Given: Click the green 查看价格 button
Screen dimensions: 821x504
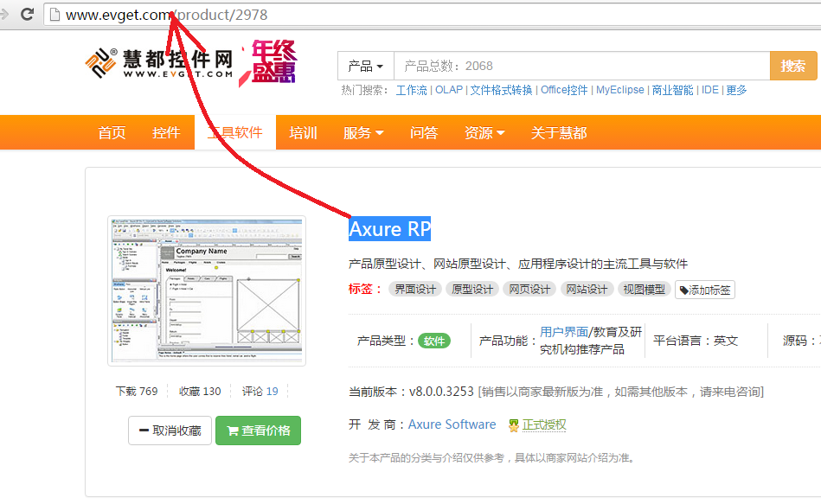Looking at the screenshot, I should point(258,431).
